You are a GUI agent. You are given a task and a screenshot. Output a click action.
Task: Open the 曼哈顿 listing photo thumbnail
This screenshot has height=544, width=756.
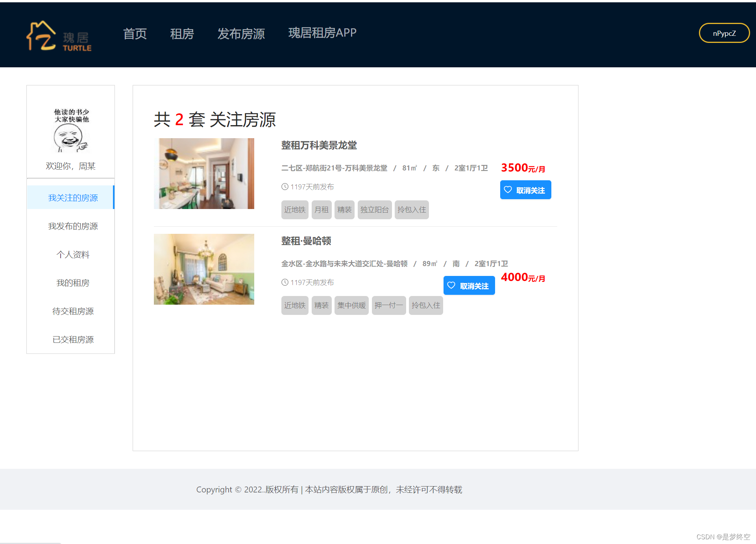click(204, 269)
